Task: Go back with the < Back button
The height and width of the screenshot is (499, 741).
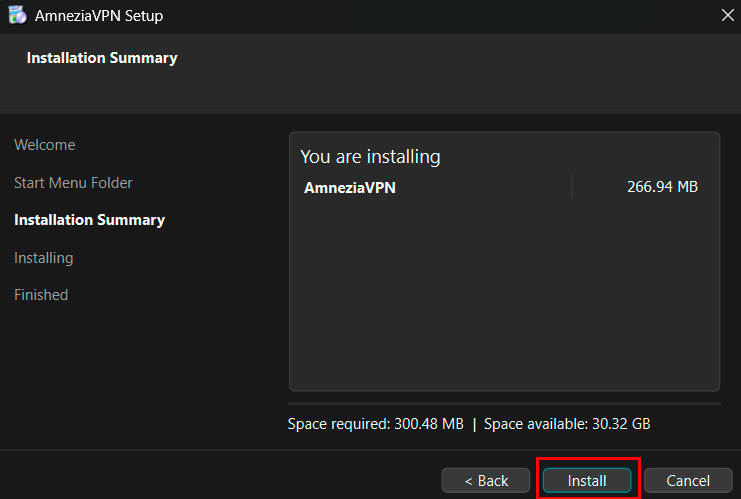Action: click(x=486, y=481)
